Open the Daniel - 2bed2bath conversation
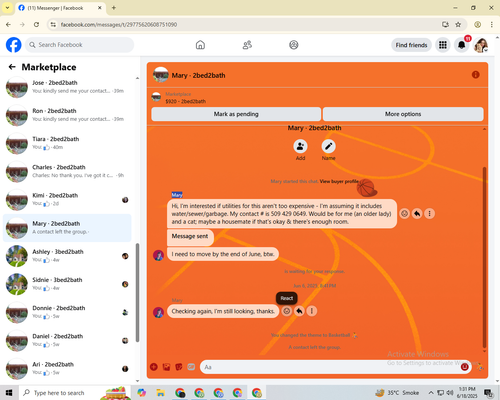This screenshot has width=500, height=400. click(x=67, y=340)
